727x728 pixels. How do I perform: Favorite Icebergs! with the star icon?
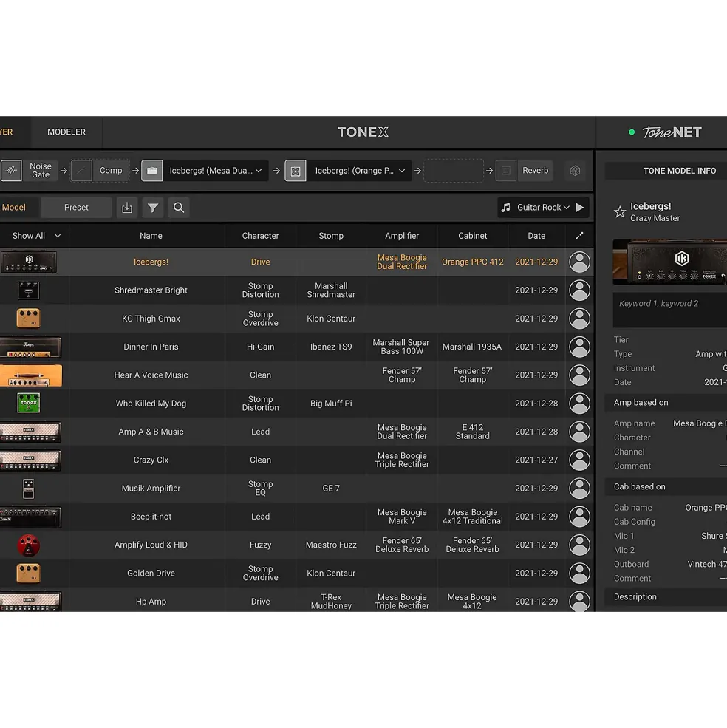pos(620,212)
